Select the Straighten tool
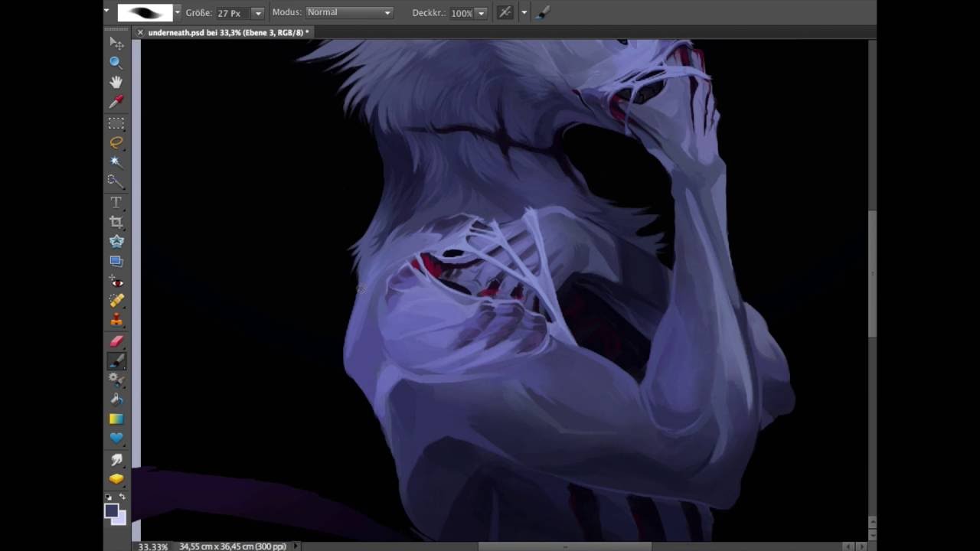Image resolution: width=980 pixels, height=551 pixels. (116, 261)
